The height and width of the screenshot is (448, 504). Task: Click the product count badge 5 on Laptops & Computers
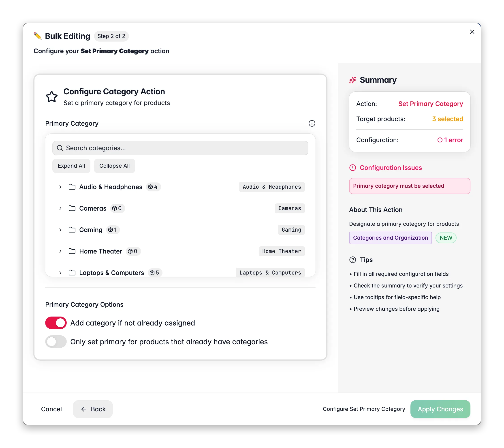point(155,273)
